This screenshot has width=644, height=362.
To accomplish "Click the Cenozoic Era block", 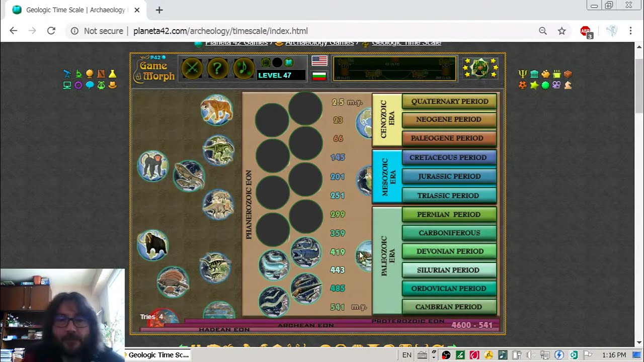I will [x=387, y=119].
